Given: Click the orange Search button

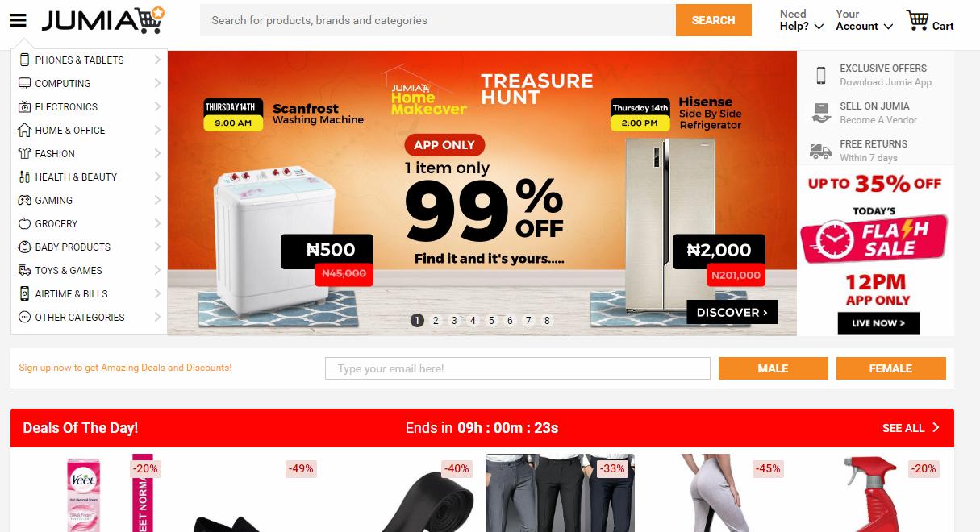Looking at the screenshot, I should pos(713,20).
